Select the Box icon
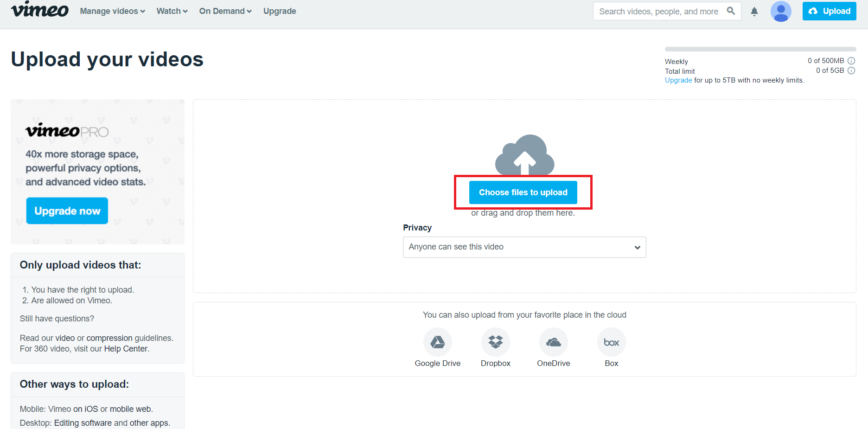Image resolution: width=868 pixels, height=429 pixels. (612, 342)
